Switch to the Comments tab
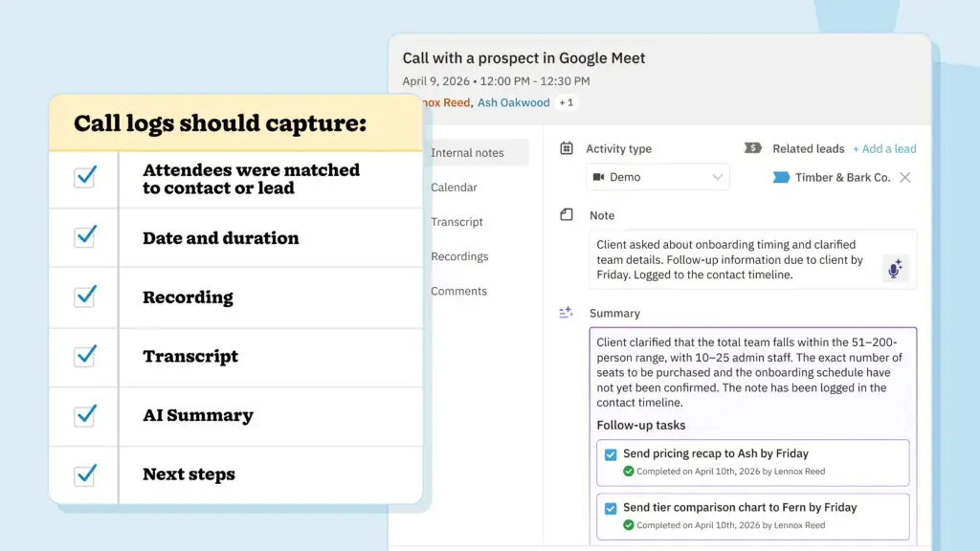Image resolution: width=980 pixels, height=551 pixels. pyautogui.click(x=458, y=291)
